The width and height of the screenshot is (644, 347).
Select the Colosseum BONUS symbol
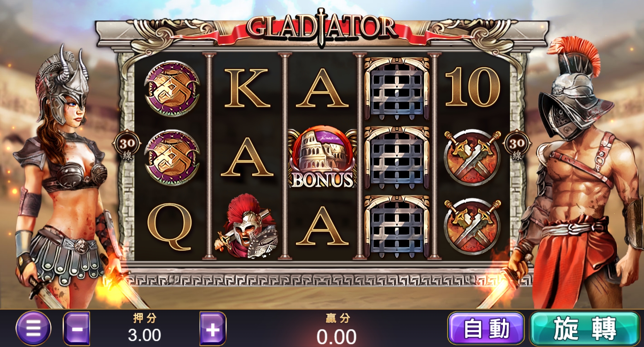click(x=322, y=157)
